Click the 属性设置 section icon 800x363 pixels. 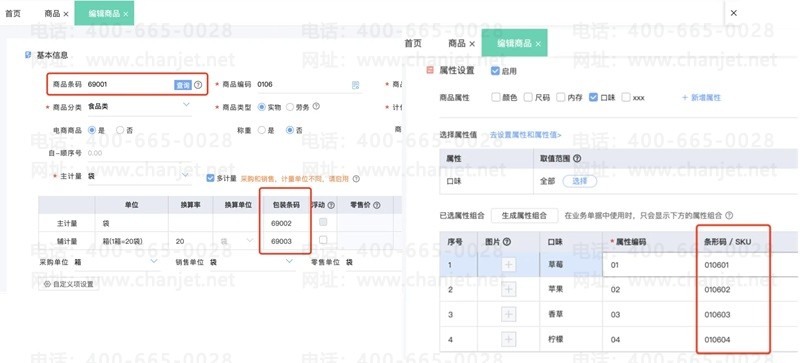point(430,70)
